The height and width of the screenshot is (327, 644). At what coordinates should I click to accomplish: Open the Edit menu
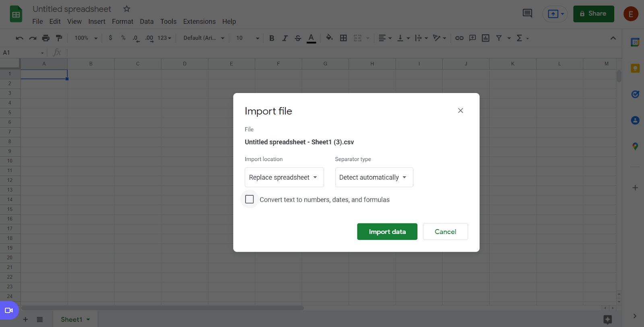pos(55,21)
